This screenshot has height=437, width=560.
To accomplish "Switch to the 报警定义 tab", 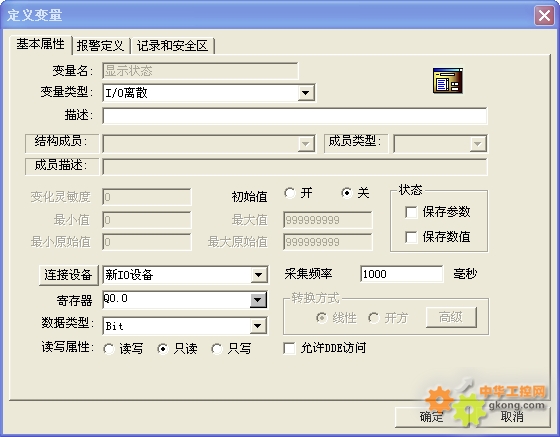I will click(100, 46).
